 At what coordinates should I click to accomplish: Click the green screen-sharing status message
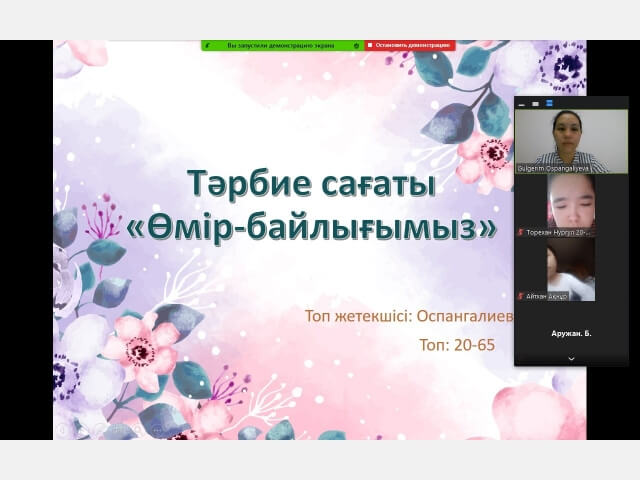[x=280, y=46]
